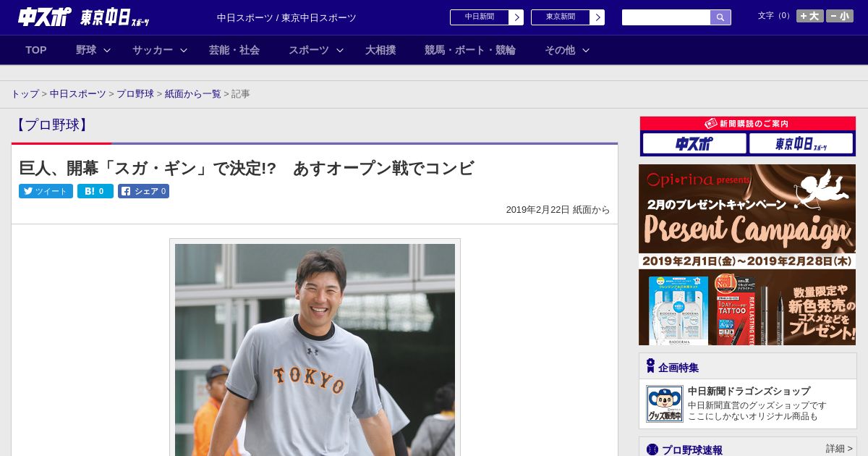The width and height of the screenshot is (868, 456).
Task: Go to プロ野球 in the breadcrumb
Action: (x=135, y=94)
